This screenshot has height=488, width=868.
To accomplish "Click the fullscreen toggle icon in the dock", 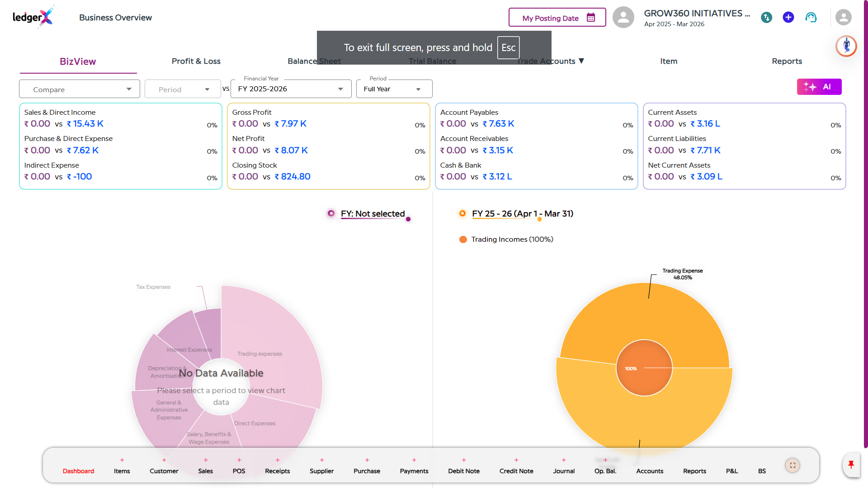I will tap(793, 465).
